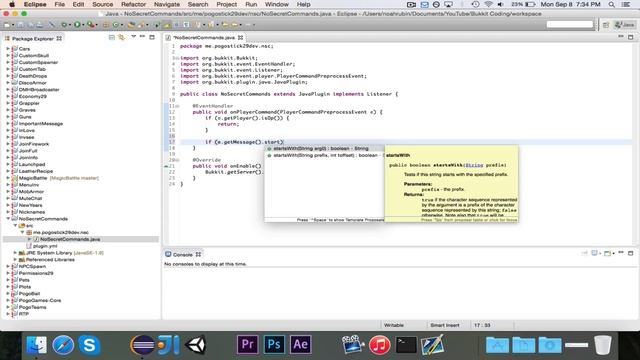Select plugin.yml in Package Explorer
This screenshot has width=640, height=360.
[x=45, y=246]
